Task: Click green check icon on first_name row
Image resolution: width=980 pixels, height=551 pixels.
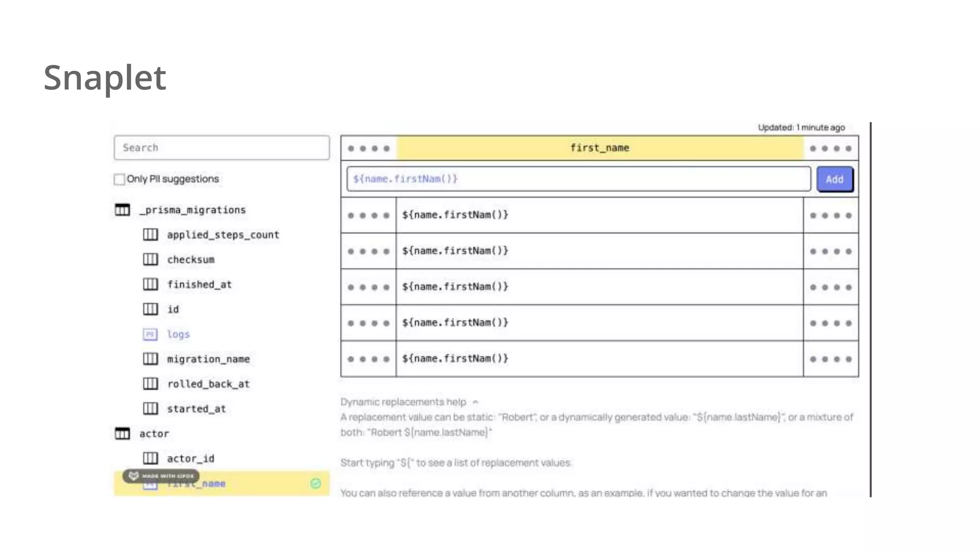Action: 315,484
